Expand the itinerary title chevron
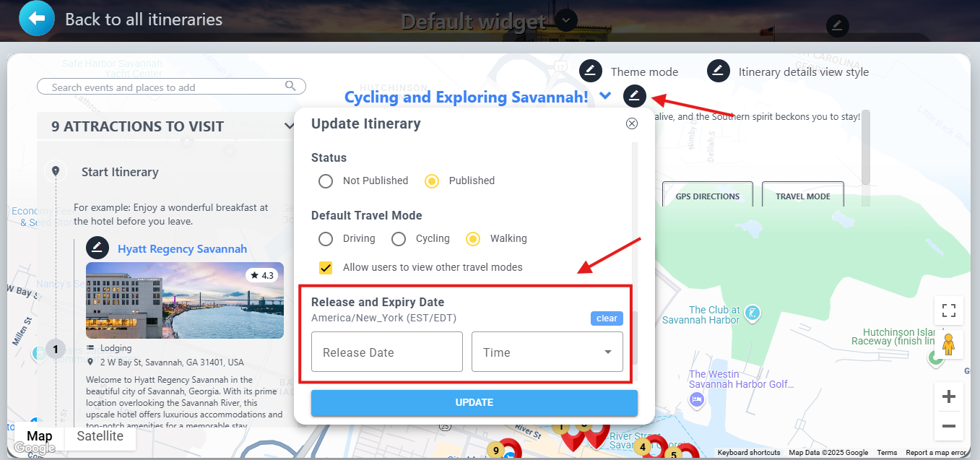Image resolution: width=980 pixels, height=460 pixels. (x=605, y=95)
